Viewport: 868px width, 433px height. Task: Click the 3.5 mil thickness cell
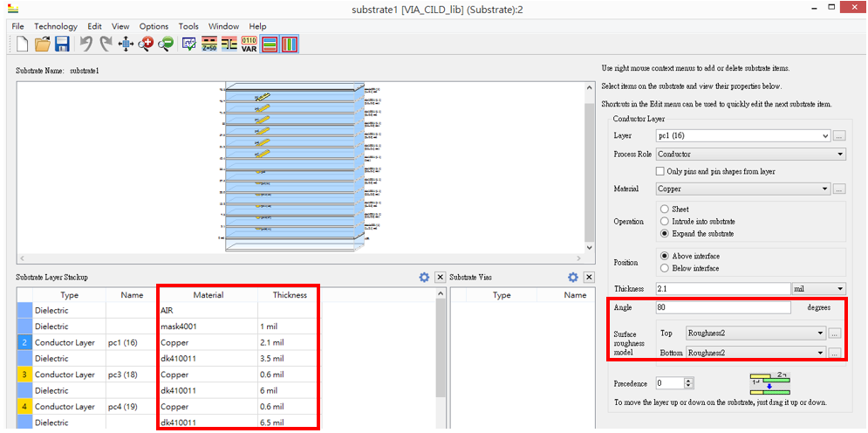tap(290, 359)
